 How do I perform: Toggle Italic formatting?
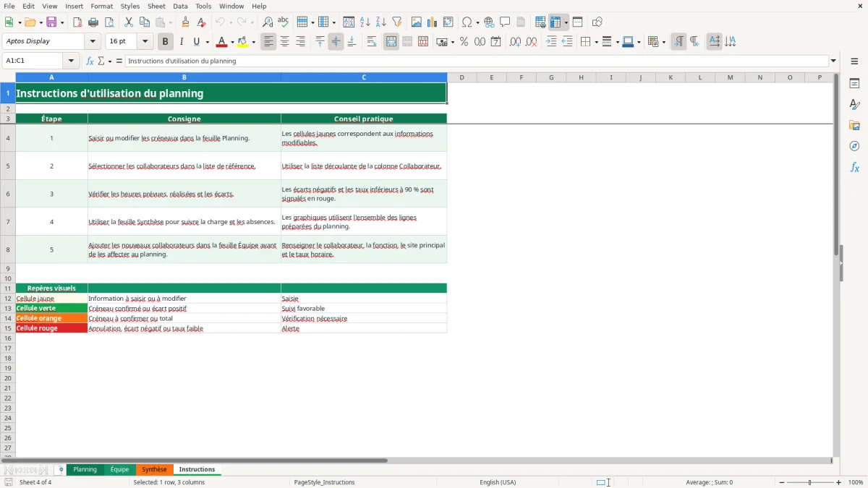(x=182, y=42)
